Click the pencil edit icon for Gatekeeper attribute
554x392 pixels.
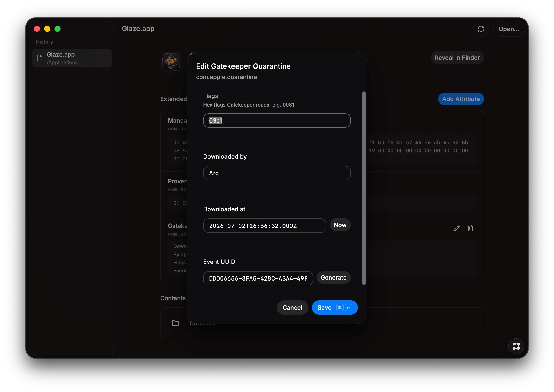tap(456, 228)
